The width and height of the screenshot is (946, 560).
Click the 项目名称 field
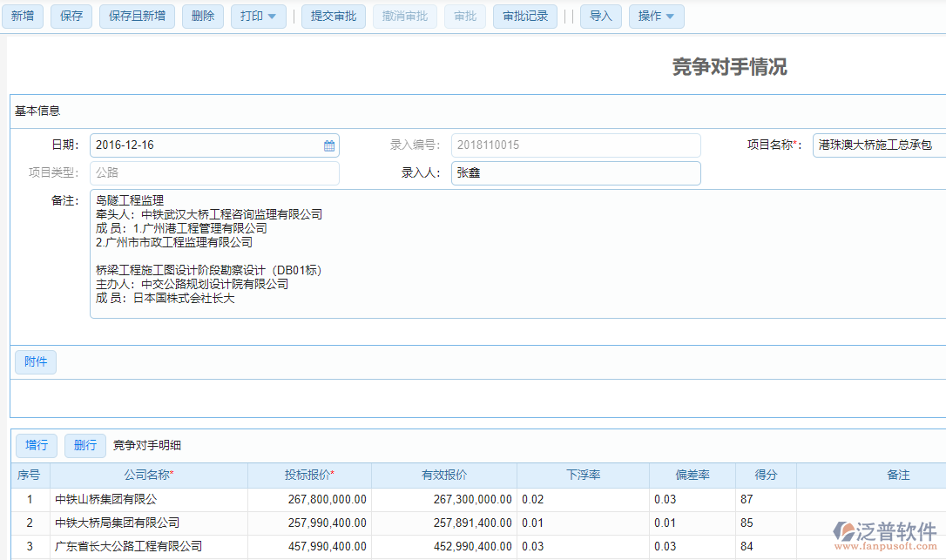pyautogui.click(x=878, y=145)
